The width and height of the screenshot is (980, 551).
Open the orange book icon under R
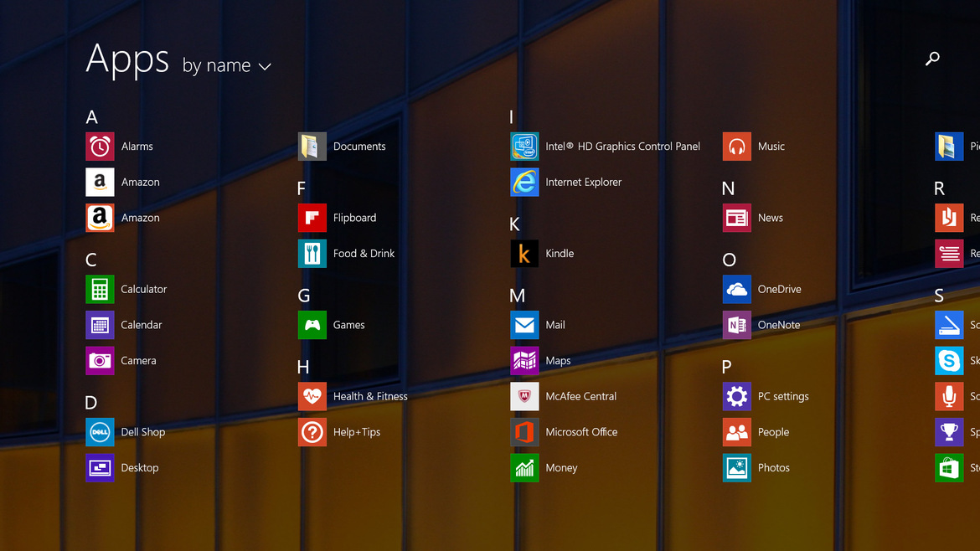point(949,218)
